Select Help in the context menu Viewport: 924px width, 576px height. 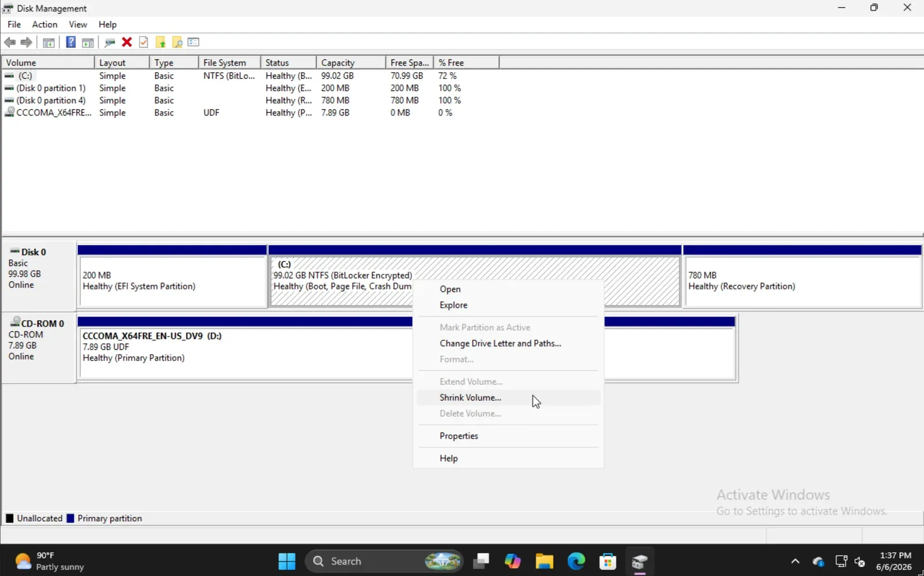coord(508,458)
